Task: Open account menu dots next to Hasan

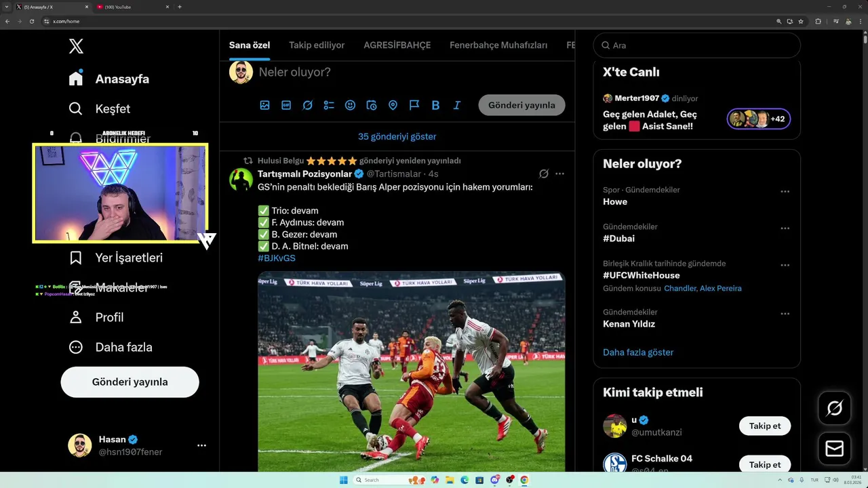Action: pyautogui.click(x=201, y=445)
